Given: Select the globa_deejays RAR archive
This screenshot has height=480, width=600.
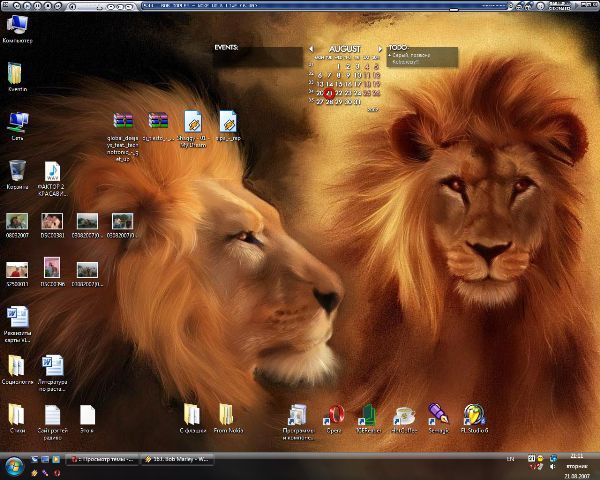Looking at the screenshot, I should (123, 136).
